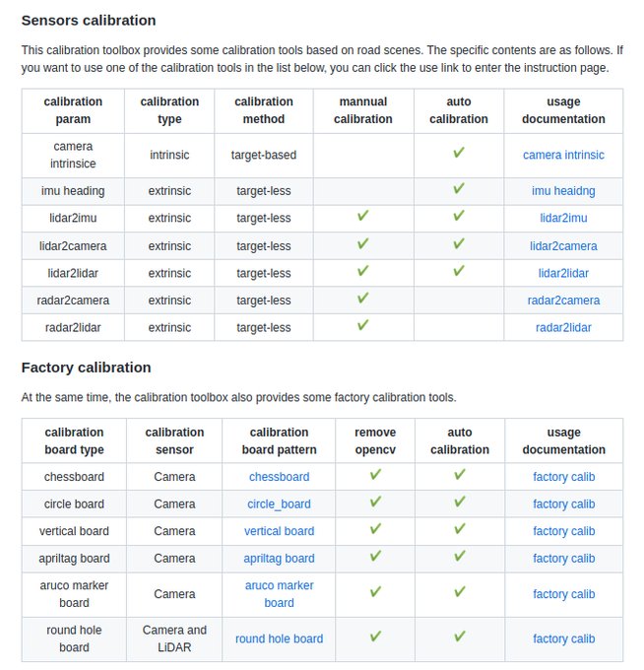Screen dimensions: 644x670
Task: Click the auto calibration checkmark for apriltag board
Action: pyautogui.click(x=460, y=557)
